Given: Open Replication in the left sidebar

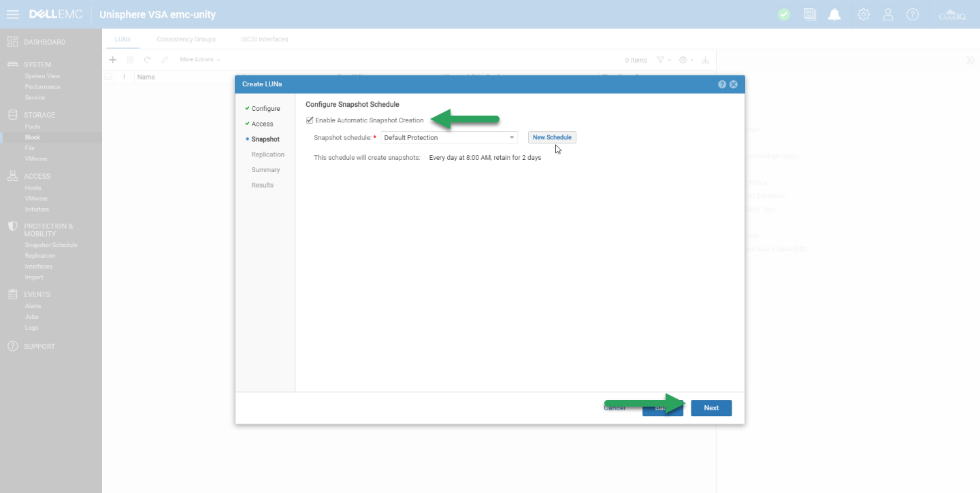Looking at the screenshot, I should point(40,256).
